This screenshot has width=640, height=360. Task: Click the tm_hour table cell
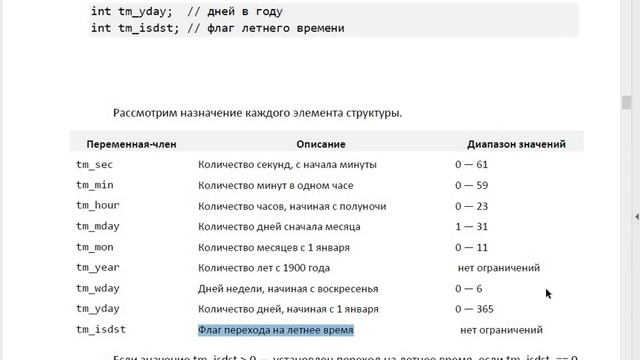coord(98,205)
